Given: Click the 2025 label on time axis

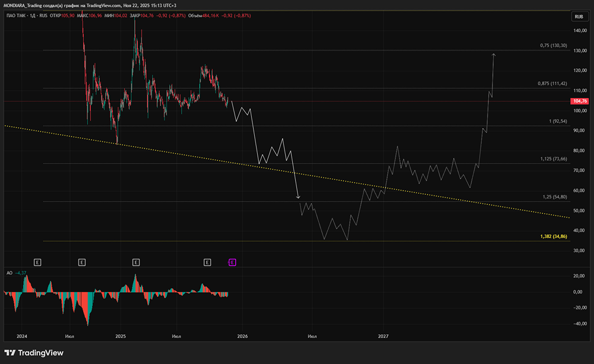Looking at the screenshot, I should point(121,336).
